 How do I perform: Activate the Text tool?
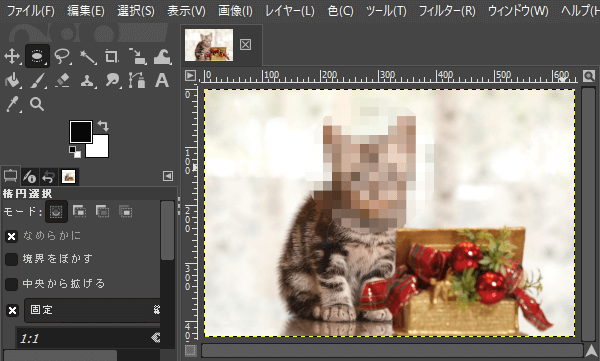(162, 81)
